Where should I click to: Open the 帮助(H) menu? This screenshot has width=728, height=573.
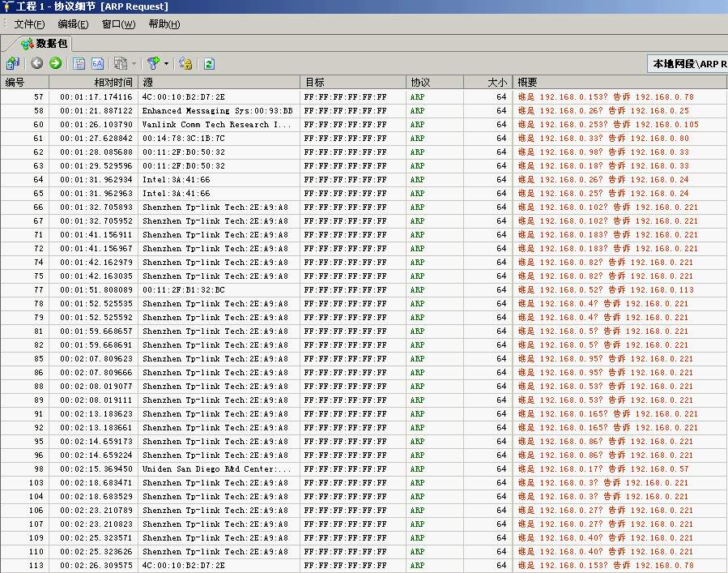[x=164, y=24]
